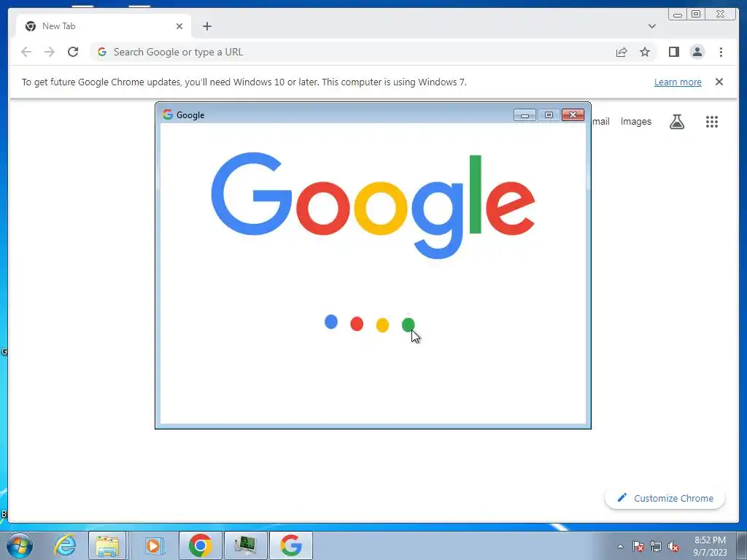The width and height of the screenshot is (747, 560).
Task: Maximize the Google popup window
Action: (x=549, y=114)
